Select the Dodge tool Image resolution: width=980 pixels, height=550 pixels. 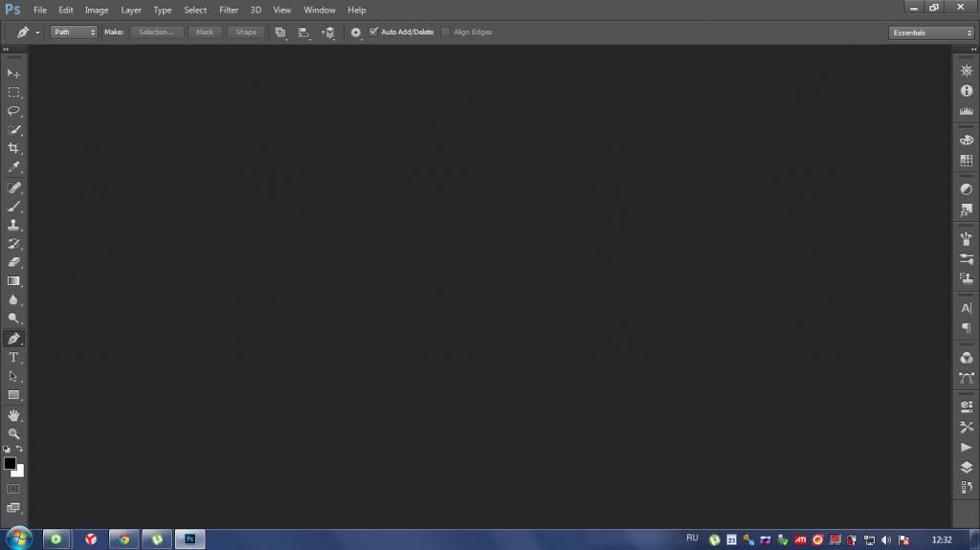point(13,319)
